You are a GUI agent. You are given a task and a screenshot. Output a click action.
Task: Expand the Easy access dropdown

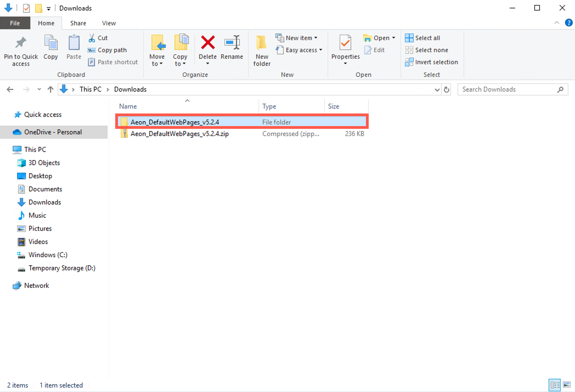tap(299, 50)
